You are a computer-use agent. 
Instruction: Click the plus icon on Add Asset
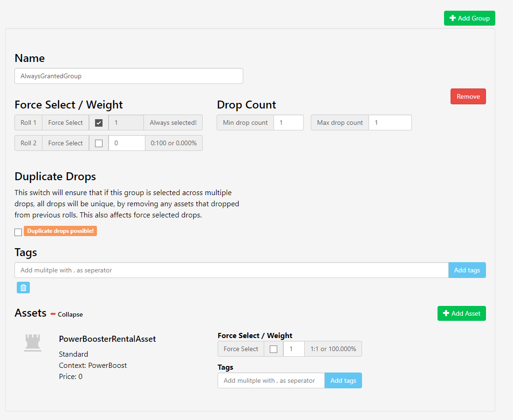446,313
